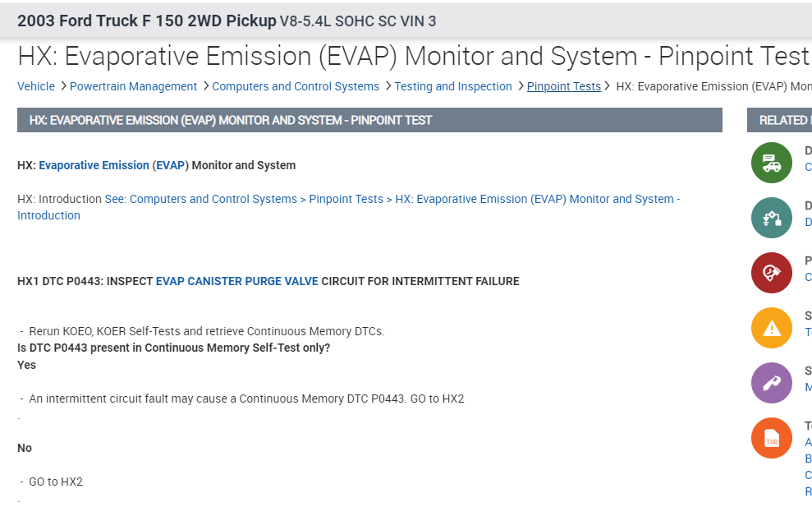Image resolution: width=812 pixels, height=507 pixels.
Task: Go to Vehicle in the breadcrumb
Action: pyautogui.click(x=36, y=86)
